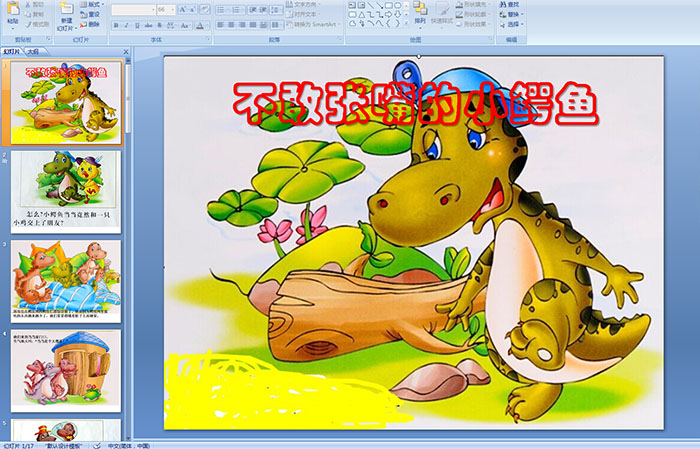Close the slides/outline pane
Screen dimensions: 700x449
tap(126, 52)
